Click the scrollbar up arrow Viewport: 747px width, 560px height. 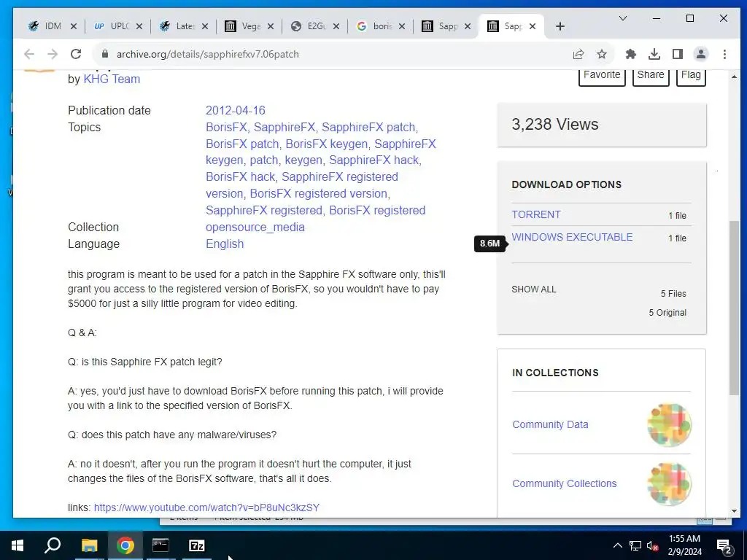tap(734, 76)
